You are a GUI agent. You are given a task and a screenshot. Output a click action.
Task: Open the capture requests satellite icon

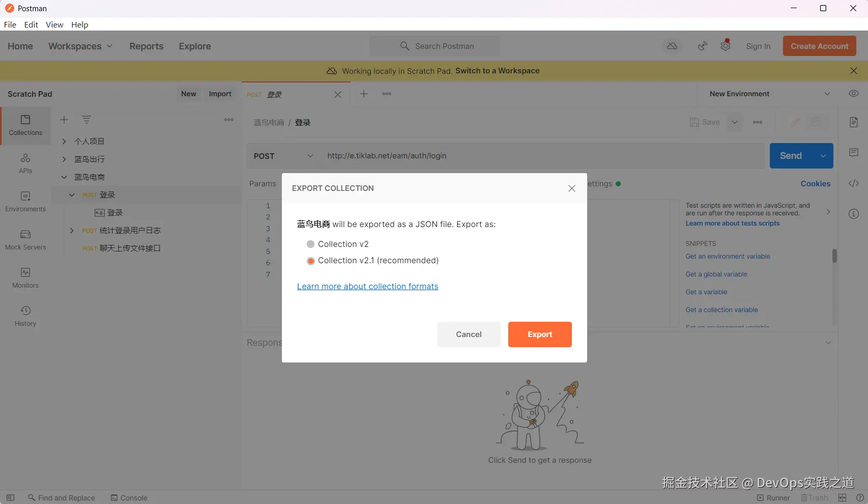tap(703, 46)
